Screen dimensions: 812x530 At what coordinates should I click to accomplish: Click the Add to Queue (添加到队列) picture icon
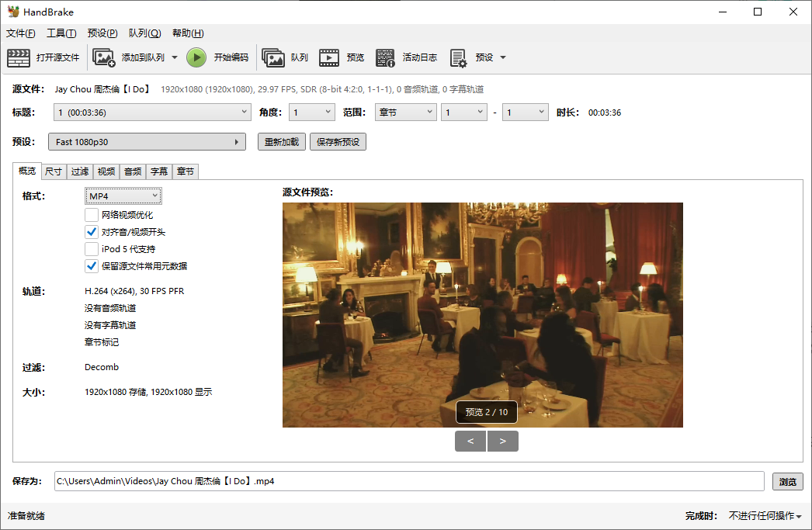click(103, 57)
